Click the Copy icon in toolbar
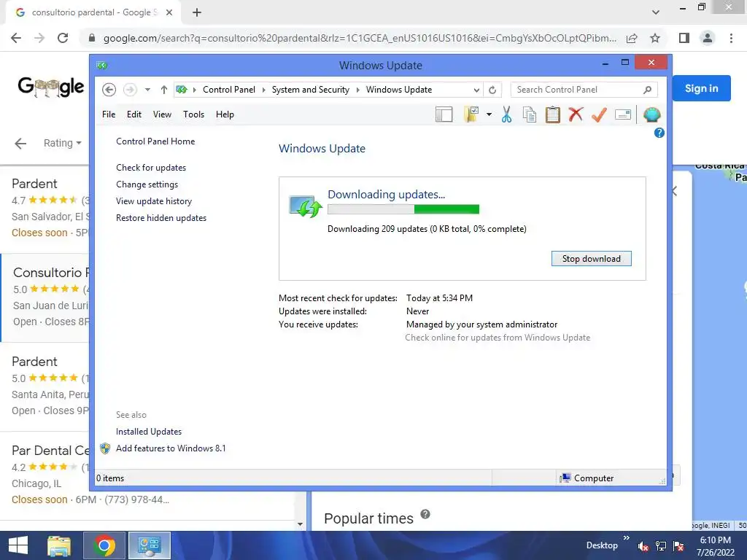 pyautogui.click(x=530, y=114)
